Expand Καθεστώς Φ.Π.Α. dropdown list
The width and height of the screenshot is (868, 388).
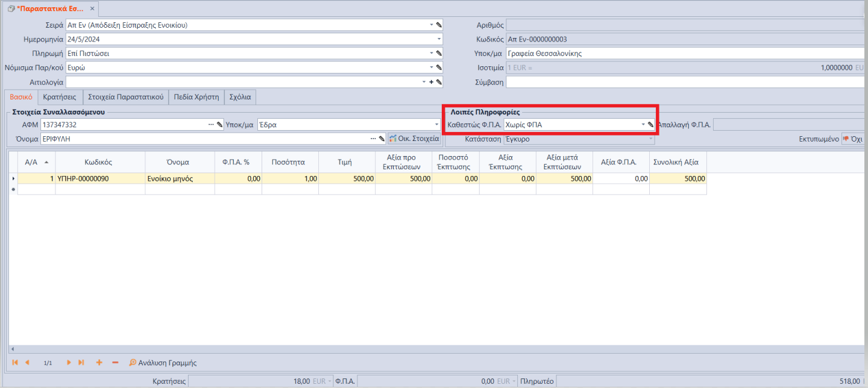pyautogui.click(x=643, y=125)
